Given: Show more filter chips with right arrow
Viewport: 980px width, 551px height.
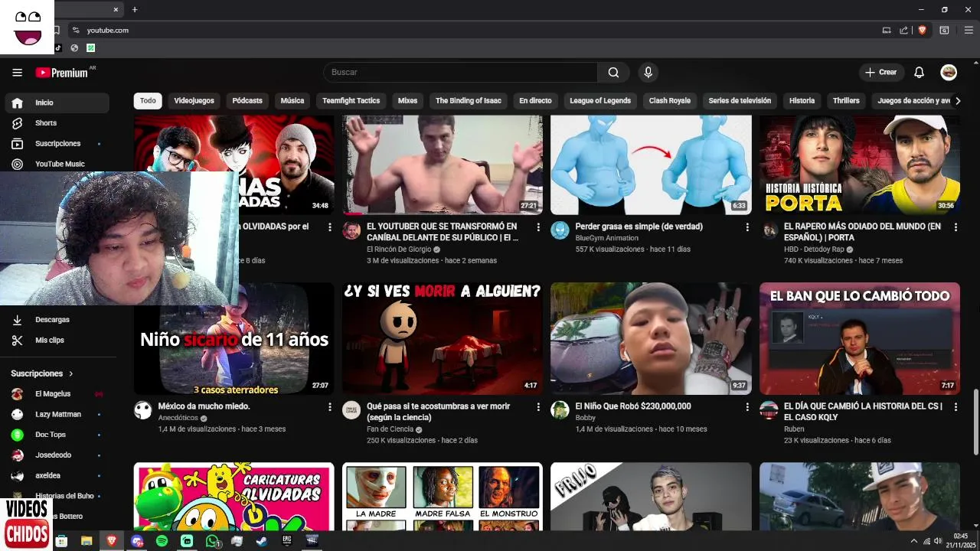Looking at the screenshot, I should pos(957,100).
